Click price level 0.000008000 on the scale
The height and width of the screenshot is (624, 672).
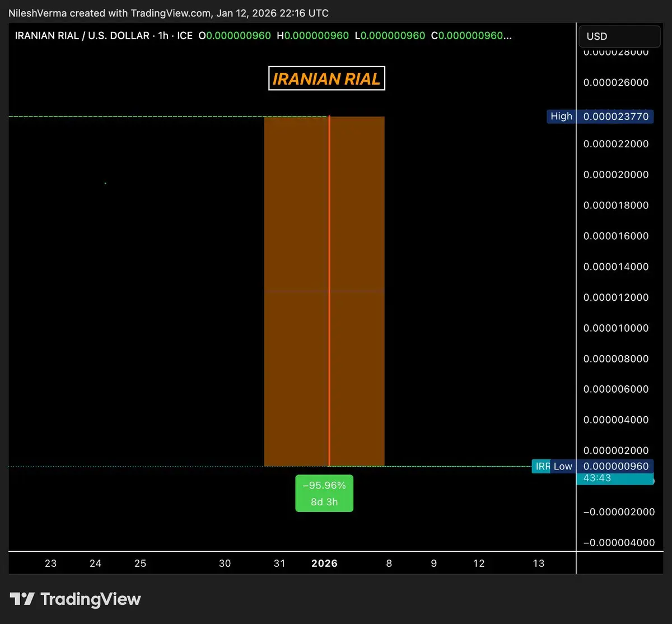[x=616, y=358]
